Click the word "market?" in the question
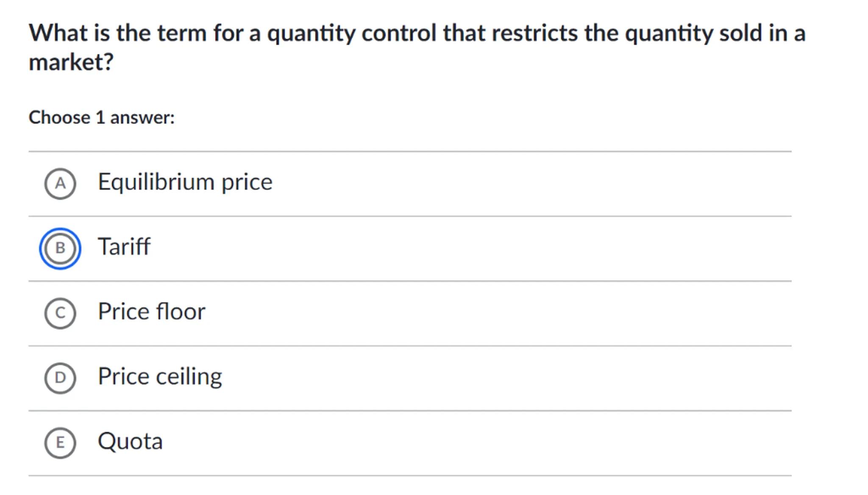 coord(71,62)
